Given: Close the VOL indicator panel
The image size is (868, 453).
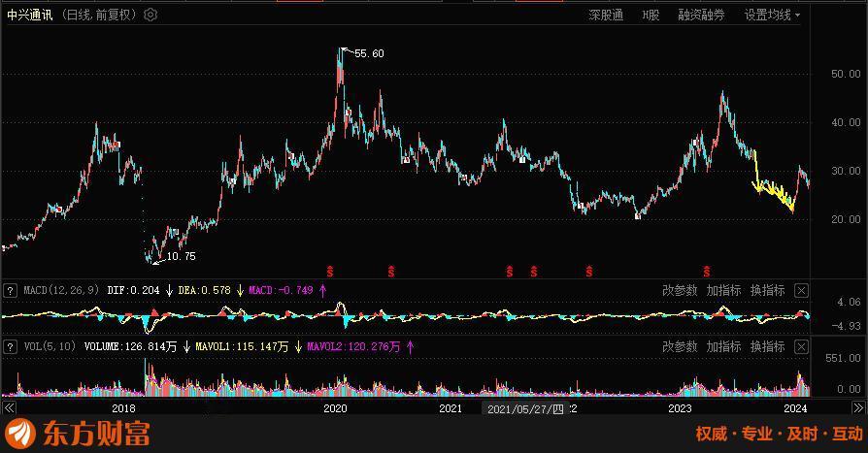Looking at the screenshot, I should coord(801,347).
